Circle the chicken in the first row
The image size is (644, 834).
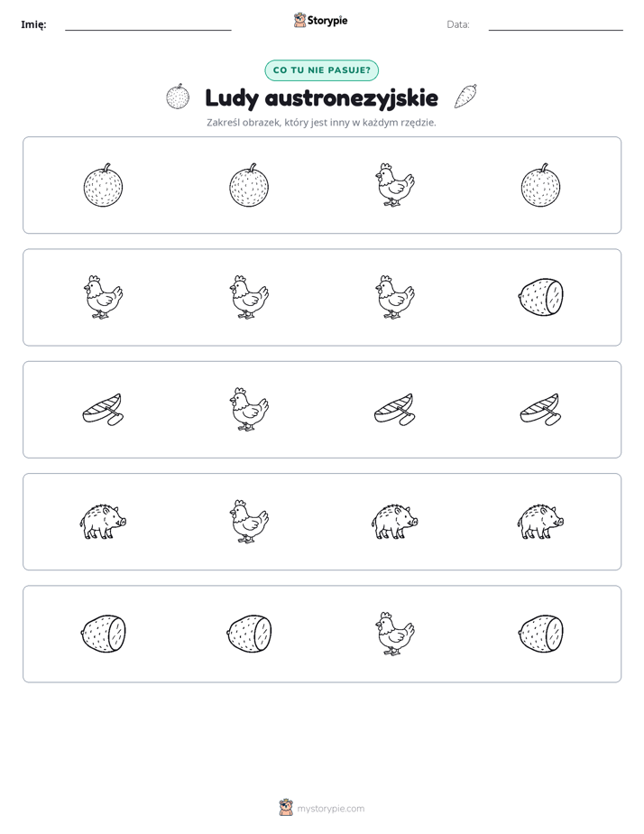(x=395, y=185)
